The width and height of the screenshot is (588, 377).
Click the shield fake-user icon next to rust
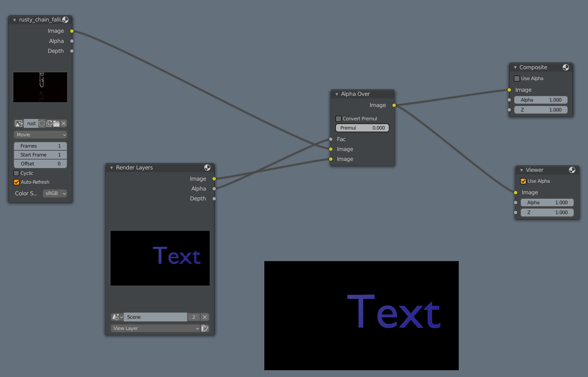pos(42,123)
